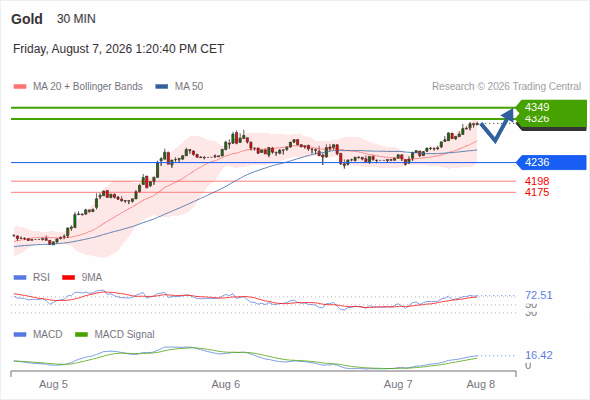Select the 4236 blue pivot price tag
This screenshot has width=590, height=400.
coord(551,163)
